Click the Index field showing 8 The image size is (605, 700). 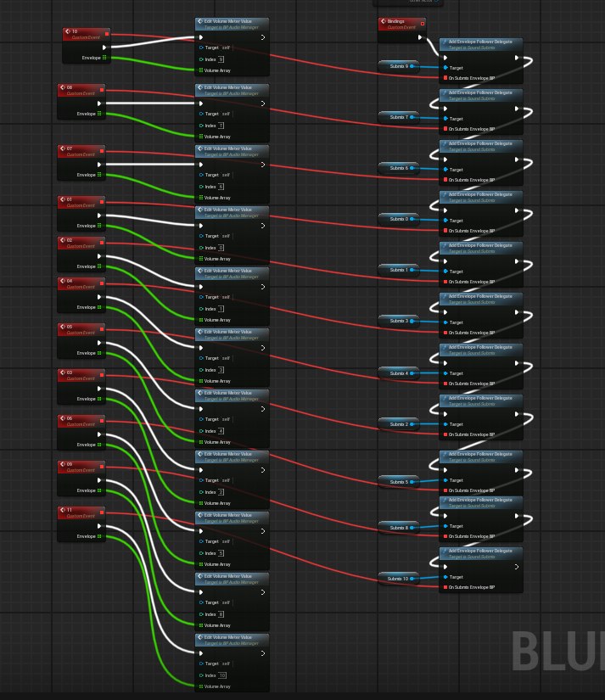tap(221, 614)
